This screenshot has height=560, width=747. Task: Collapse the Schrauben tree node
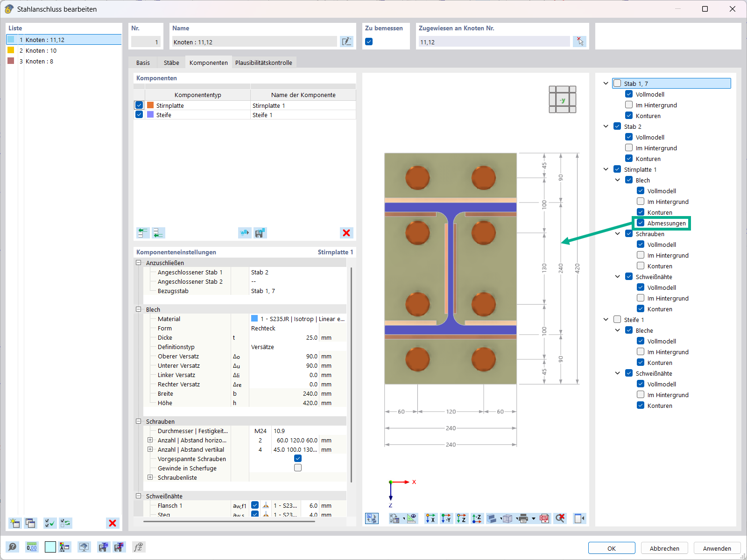(617, 233)
